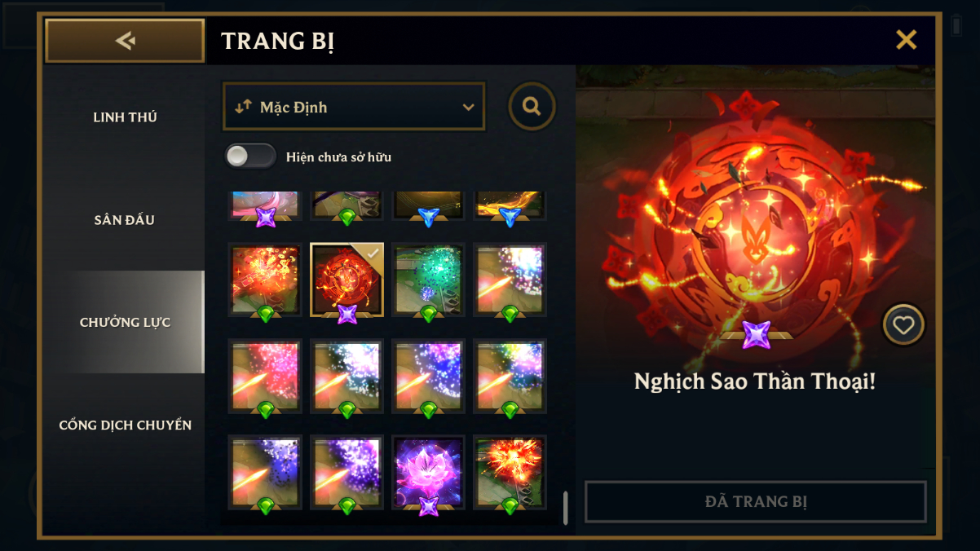Choose the pink sparkle boom thumbnail
The height and width of the screenshot is (551, 980).
[x=265, y=376]
